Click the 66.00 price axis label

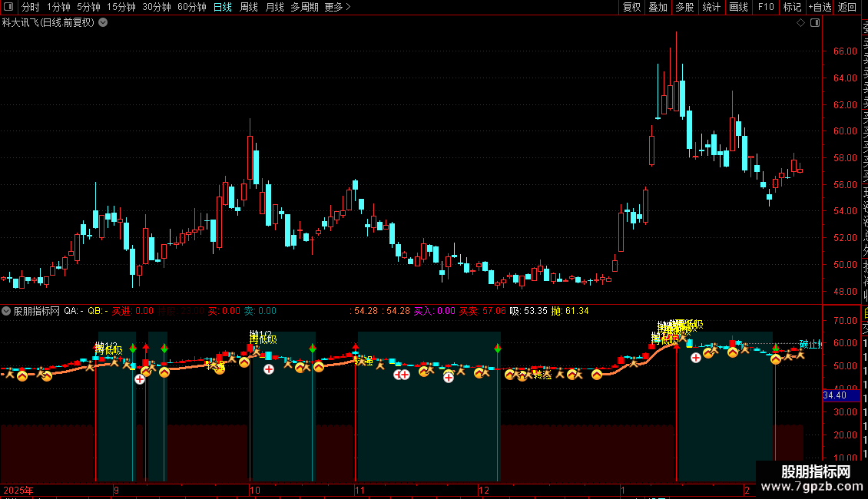tap(845, 51)
